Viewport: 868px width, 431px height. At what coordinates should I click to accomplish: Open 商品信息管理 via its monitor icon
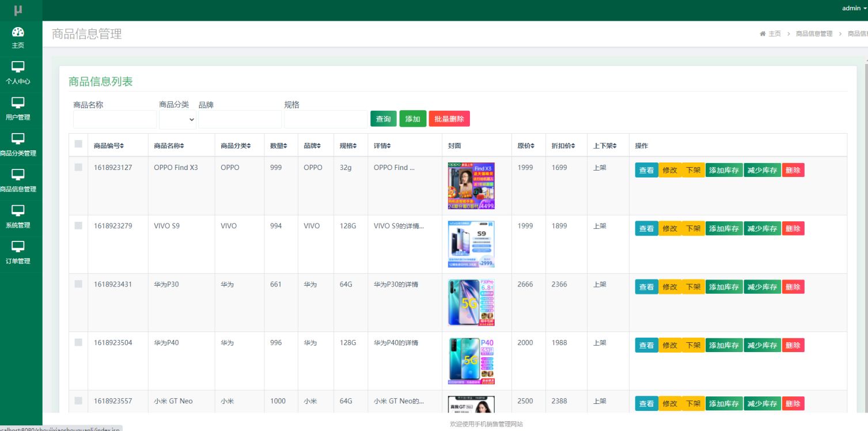pyautogui.click(x=18, y=175)
